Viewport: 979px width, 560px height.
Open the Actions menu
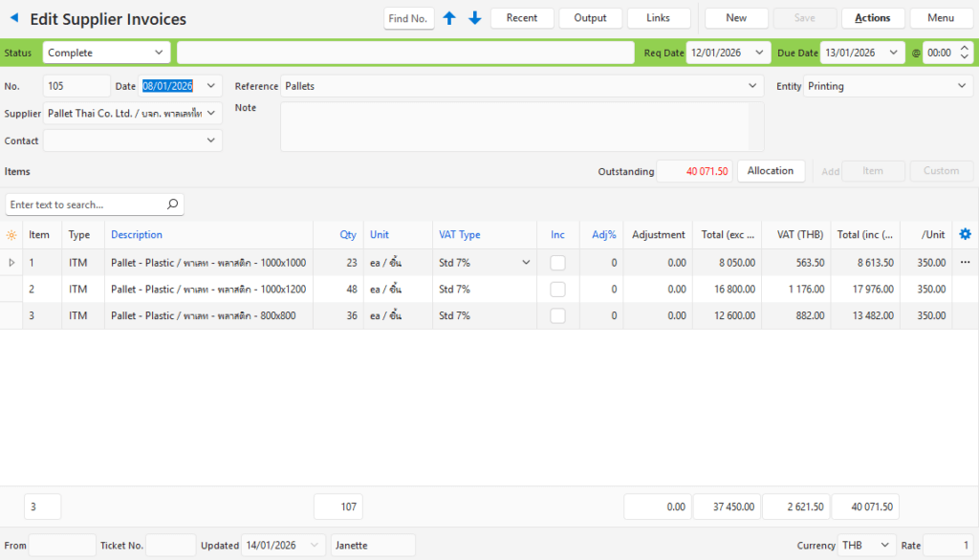(x=872, y=18)
